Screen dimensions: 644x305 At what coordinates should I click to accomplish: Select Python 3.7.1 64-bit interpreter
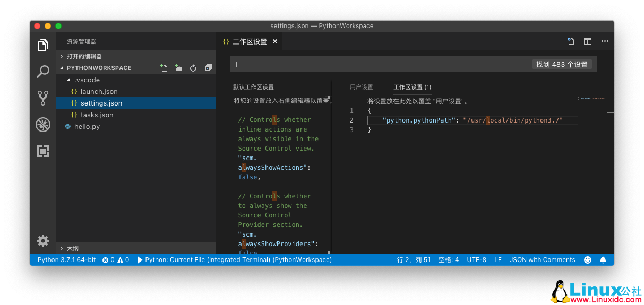coord(67,260)
